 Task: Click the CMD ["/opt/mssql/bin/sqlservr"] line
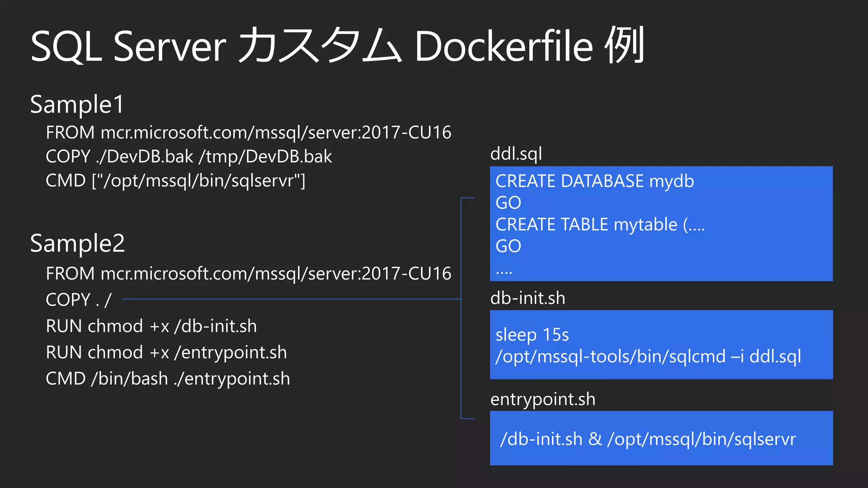click(x=175, y=181)
